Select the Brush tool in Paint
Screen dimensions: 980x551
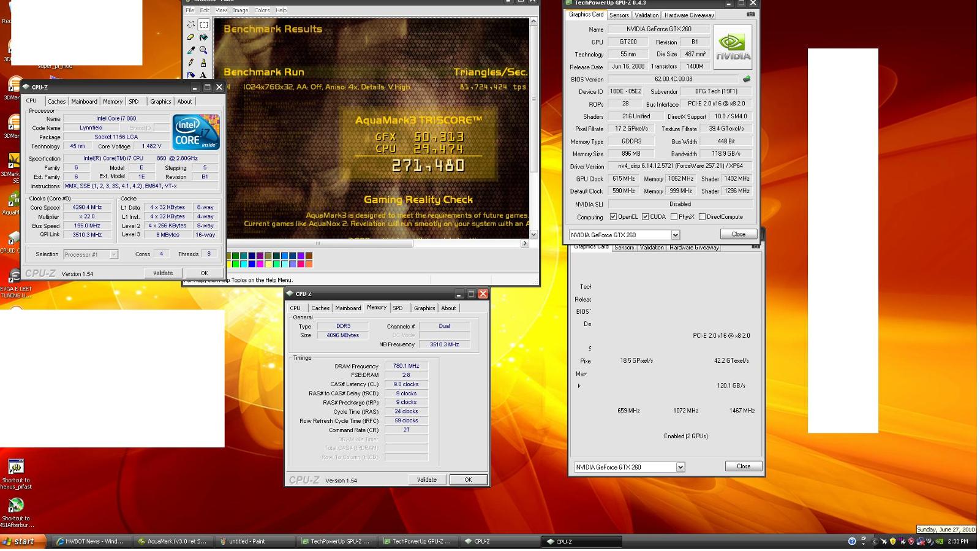click(x=204, y=63)
